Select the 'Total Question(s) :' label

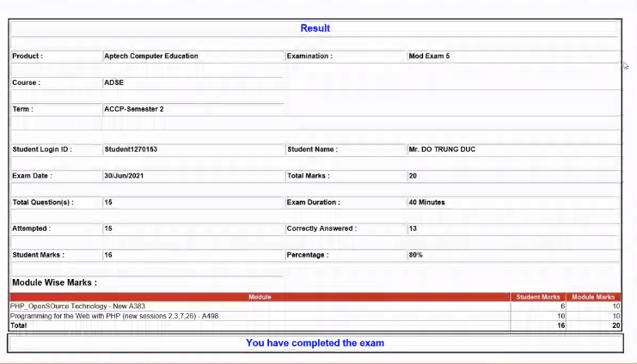(x=43, y=202)
